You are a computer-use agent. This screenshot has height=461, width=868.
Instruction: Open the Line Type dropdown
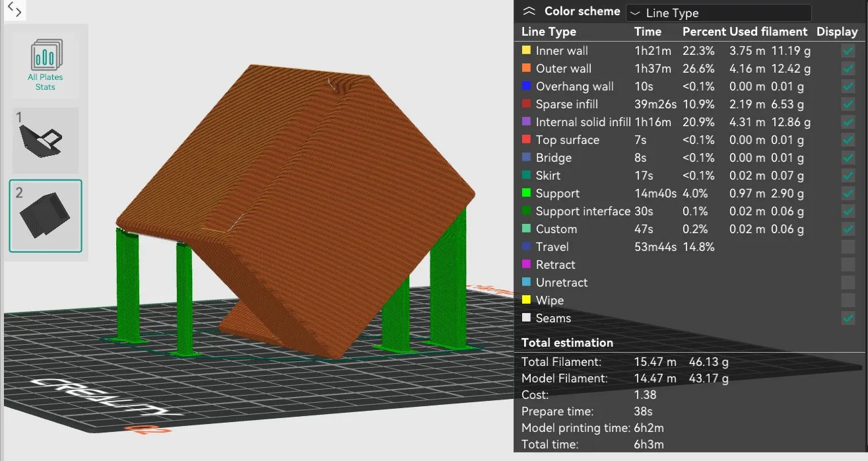tap(718, 13)
